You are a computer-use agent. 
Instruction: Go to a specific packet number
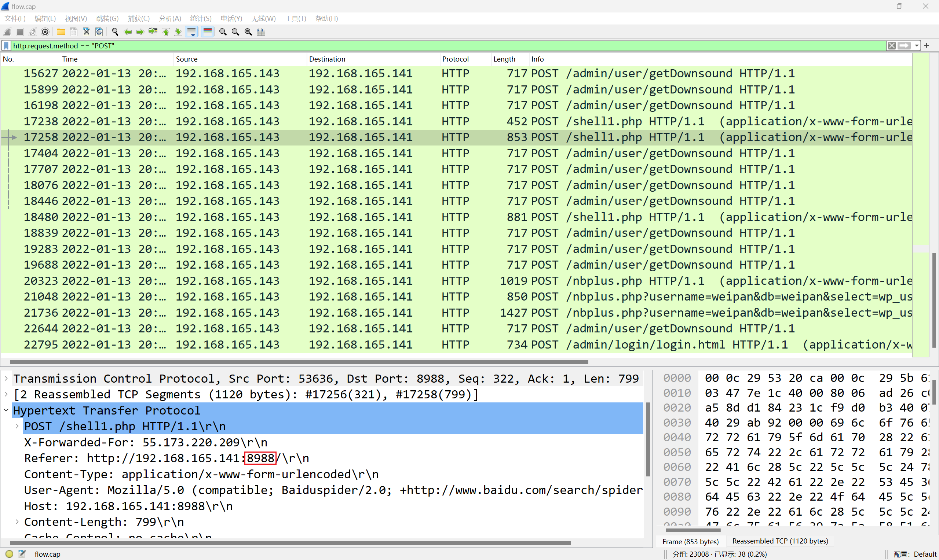153,32
